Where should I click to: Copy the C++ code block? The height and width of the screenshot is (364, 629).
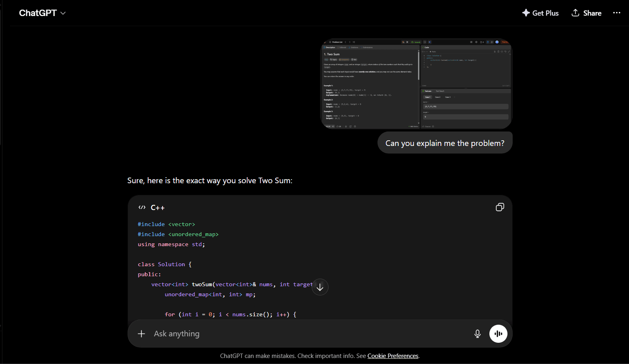[500, 207]
